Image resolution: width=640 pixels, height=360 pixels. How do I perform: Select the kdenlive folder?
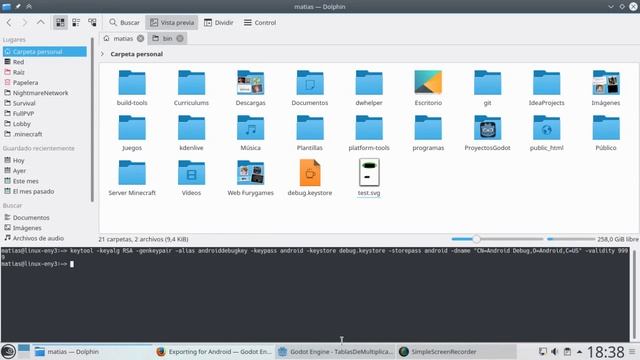point(191,133)
